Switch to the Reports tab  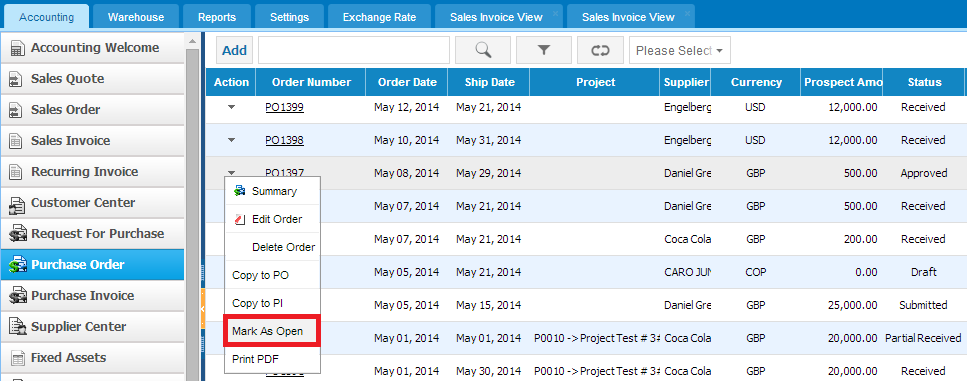click(216, 17)
